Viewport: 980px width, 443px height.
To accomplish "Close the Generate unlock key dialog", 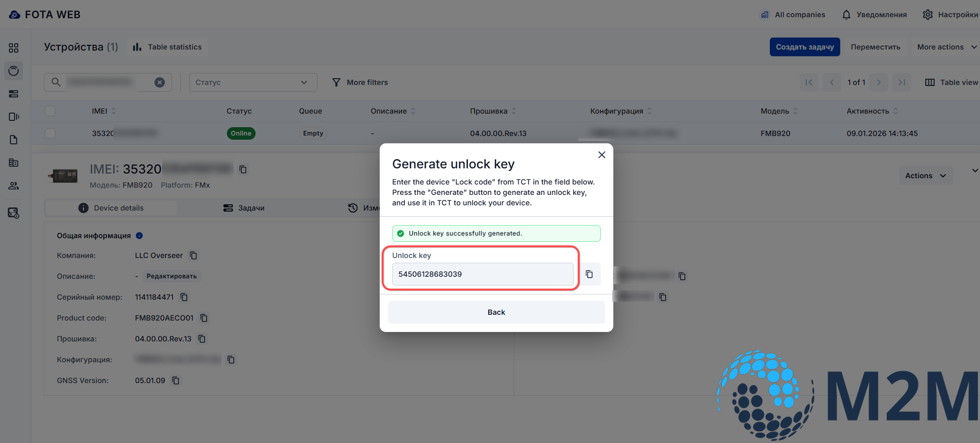I will [601, 155].
